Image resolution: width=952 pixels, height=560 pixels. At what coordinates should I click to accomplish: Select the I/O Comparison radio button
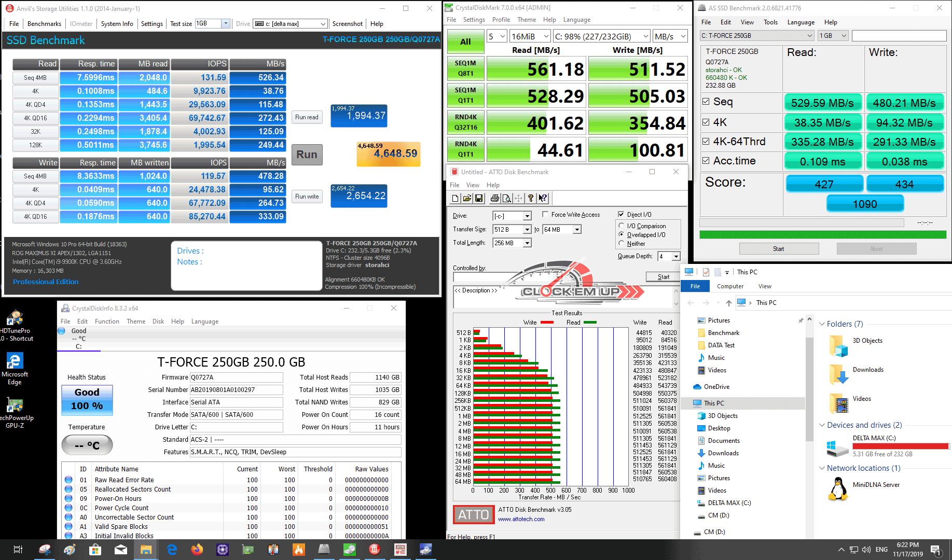[622, 226]
